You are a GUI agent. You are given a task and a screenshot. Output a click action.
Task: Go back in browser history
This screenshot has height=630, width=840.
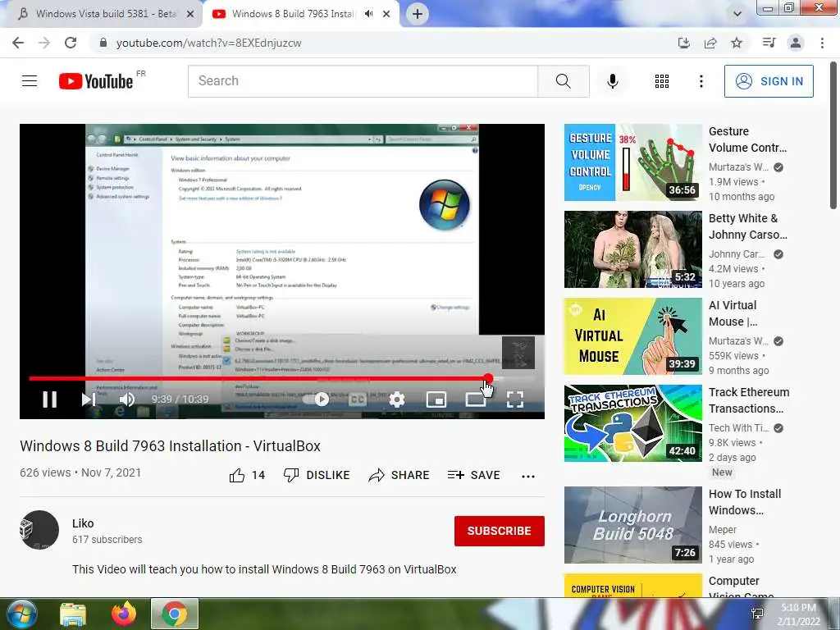coord(18,43)
